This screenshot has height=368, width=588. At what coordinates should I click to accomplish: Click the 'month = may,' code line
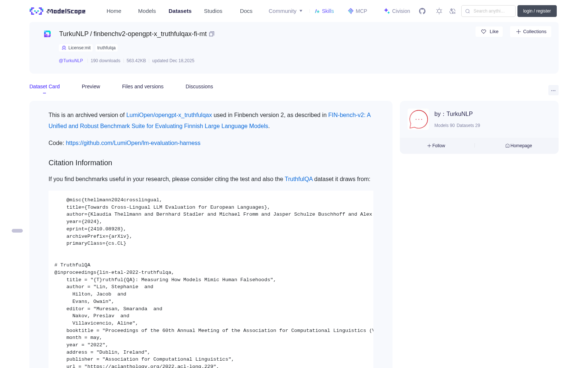(84, 338)
